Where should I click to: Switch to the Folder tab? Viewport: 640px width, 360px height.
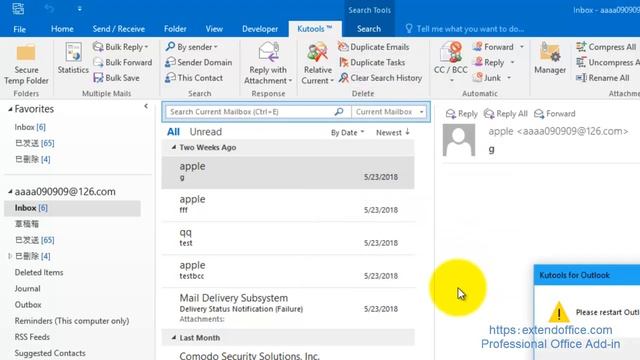(x=175, y=29)
